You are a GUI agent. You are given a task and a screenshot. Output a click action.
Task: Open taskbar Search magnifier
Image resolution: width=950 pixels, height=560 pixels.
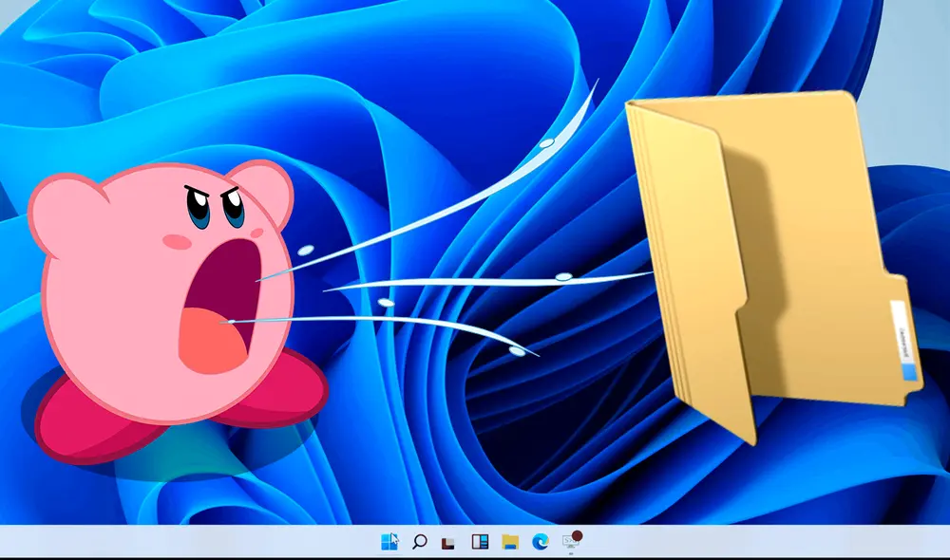click(419, 542)
